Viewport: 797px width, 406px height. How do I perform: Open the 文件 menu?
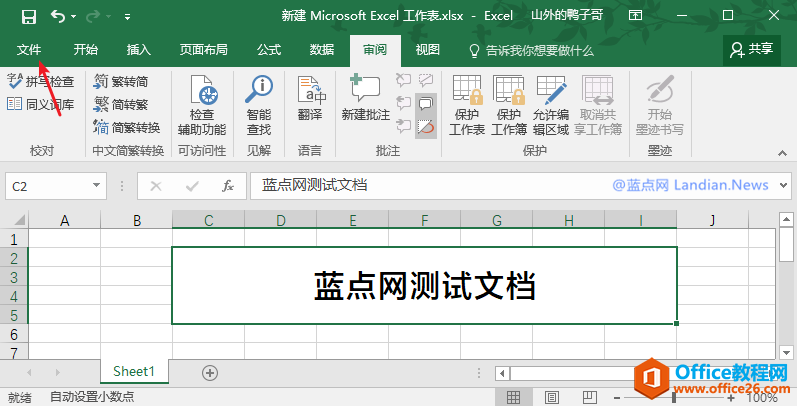point(29,50)
